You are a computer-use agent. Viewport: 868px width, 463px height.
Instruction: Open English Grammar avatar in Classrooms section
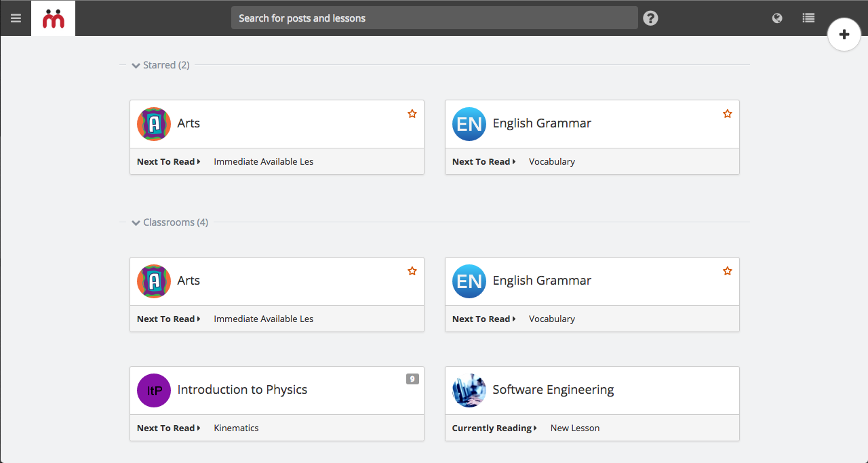(469, 281)
